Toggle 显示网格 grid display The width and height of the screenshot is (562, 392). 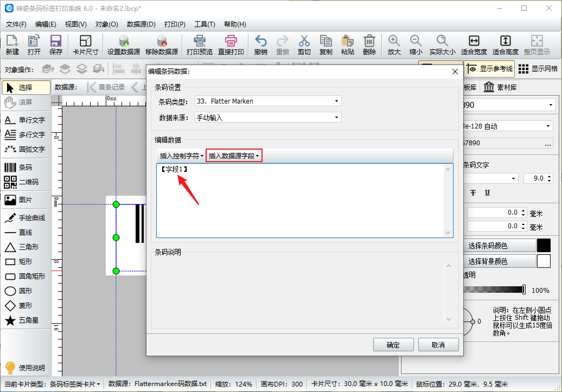pos(538,69)
